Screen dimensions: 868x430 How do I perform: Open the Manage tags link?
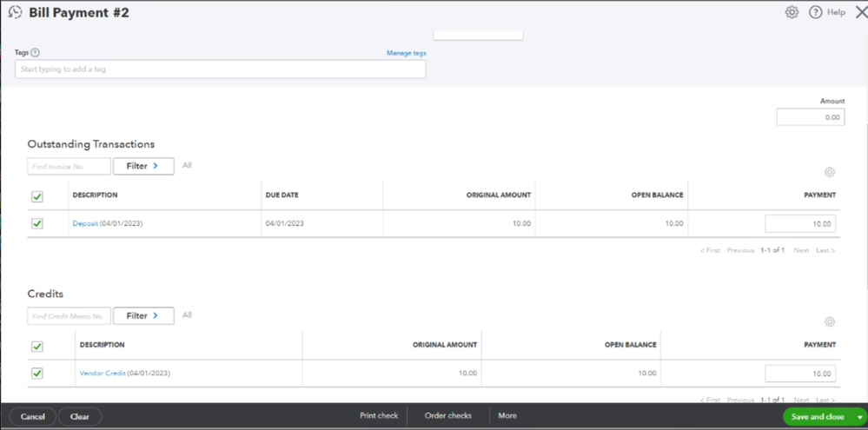407,53
